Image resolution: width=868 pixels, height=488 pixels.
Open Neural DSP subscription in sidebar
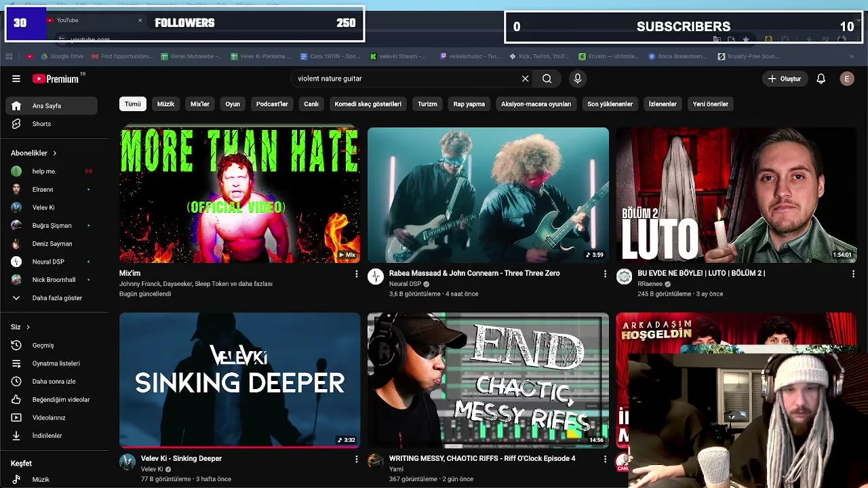tap(52, 262)
